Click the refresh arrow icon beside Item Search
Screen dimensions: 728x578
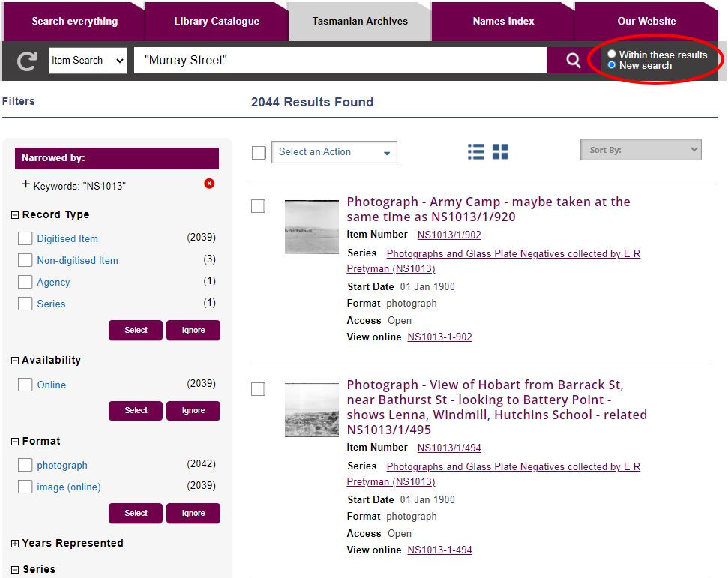(27, 61)
